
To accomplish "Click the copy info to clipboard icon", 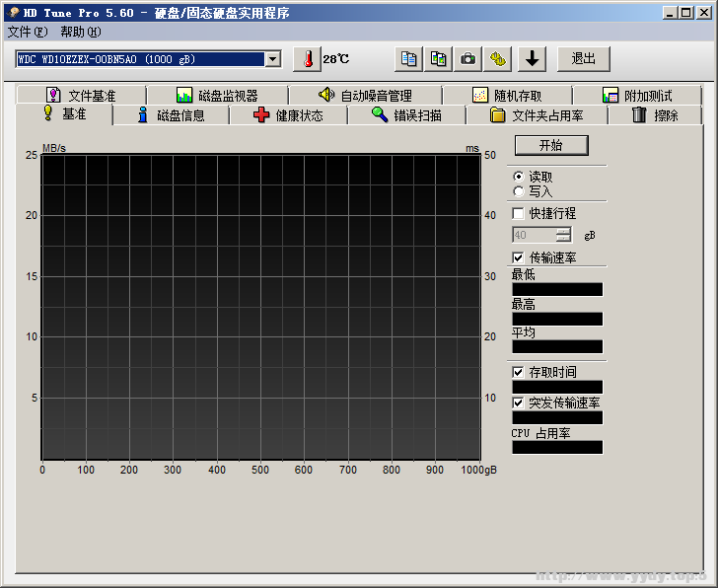I will click(408, 59).
